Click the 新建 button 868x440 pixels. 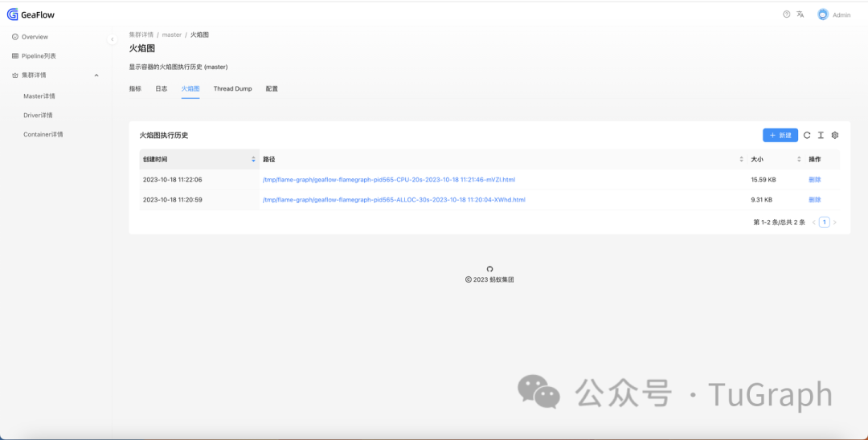780,135
